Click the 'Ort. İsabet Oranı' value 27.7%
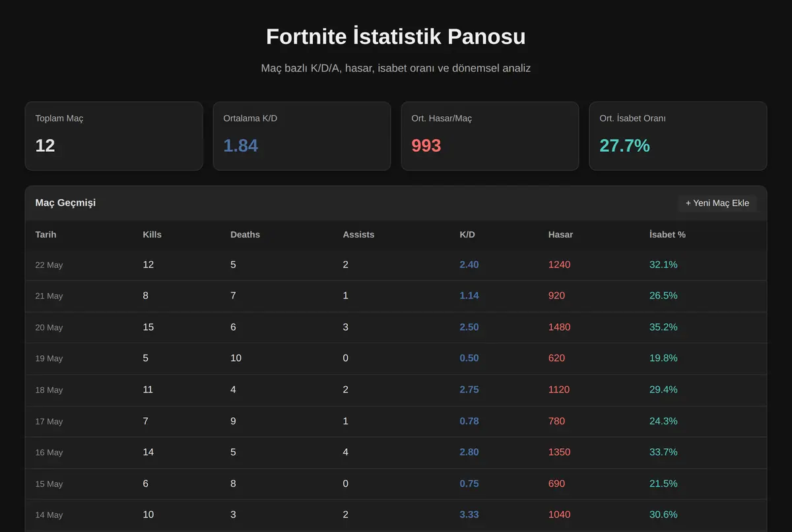 [625, 145]
